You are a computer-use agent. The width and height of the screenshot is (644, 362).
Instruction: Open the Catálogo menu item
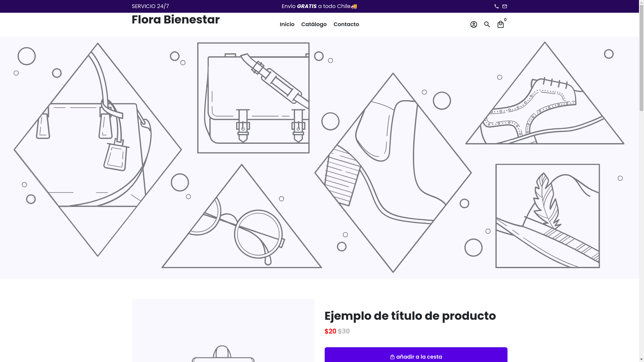pos(314,24)
